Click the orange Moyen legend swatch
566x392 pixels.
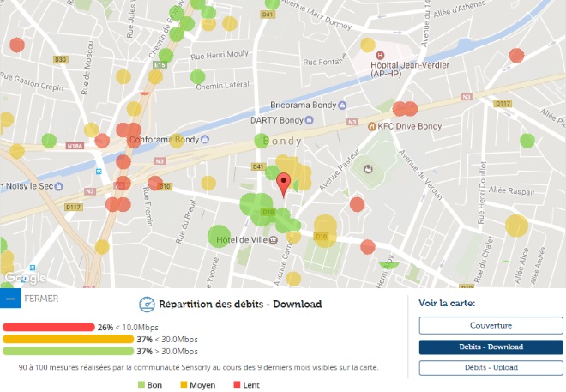click(183, 385)
